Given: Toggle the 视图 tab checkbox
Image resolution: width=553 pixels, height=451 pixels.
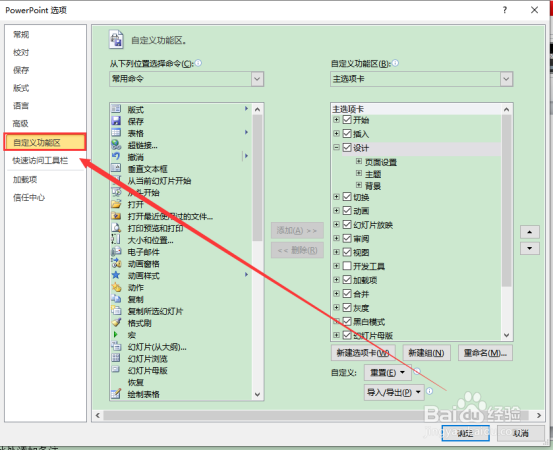Looking at the screenshot, I should point(347,252).
